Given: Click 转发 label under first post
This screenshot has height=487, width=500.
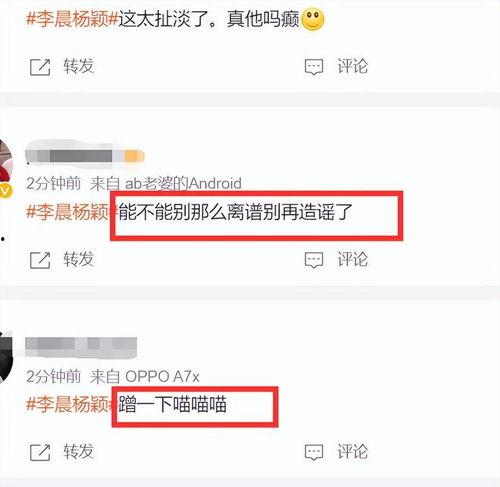Looking at the screenshot, I should (x=79, y=66).
